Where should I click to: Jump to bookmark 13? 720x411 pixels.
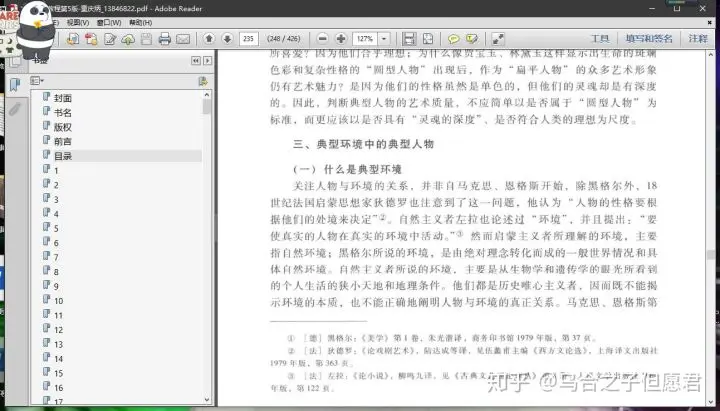point(58,344)
